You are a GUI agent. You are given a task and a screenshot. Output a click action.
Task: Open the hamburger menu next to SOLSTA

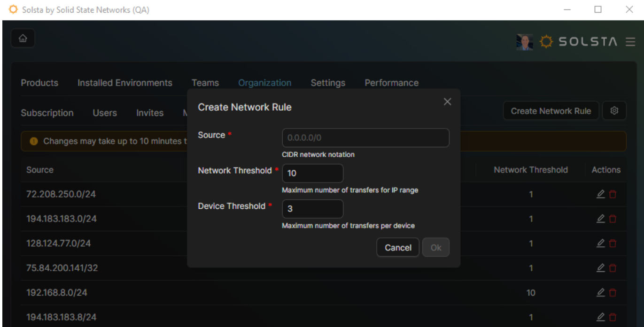coord(630,42)
